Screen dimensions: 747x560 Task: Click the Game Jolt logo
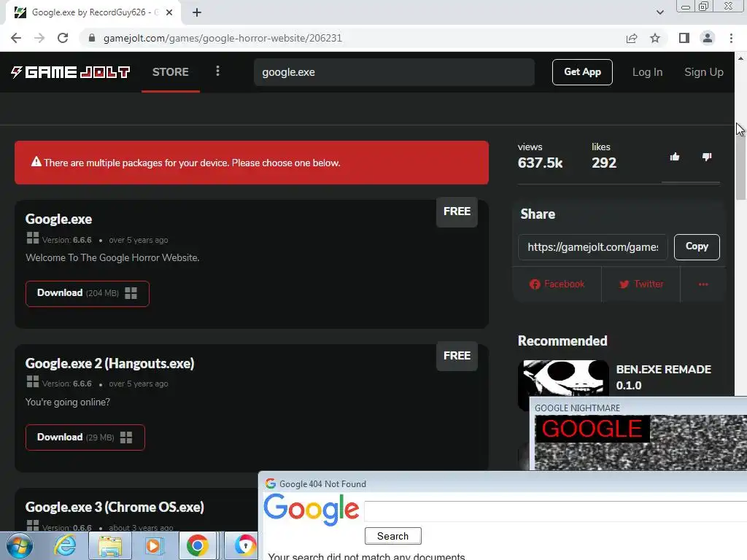(71, 72)
